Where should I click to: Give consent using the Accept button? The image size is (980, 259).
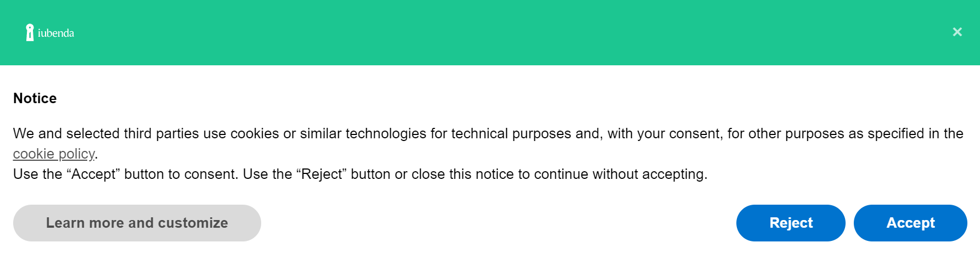click(910, 223)
